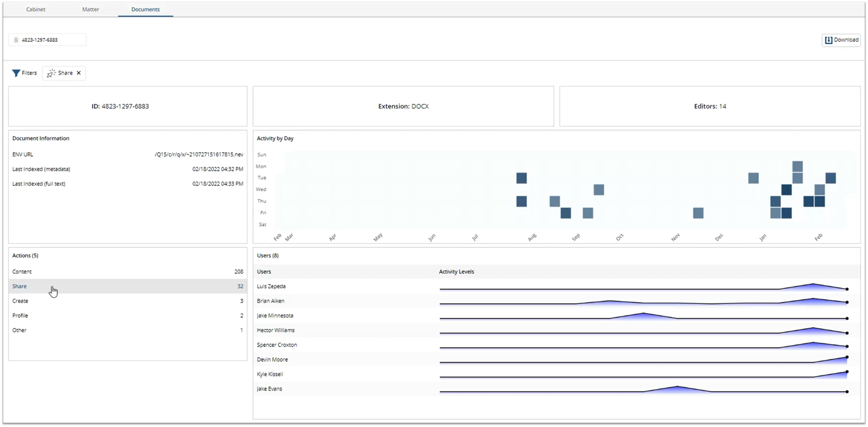The image size is (868, 427).
Task: Click the Extension: DOCX summary card
Action: pyautogui.click(x=403, y=106)
